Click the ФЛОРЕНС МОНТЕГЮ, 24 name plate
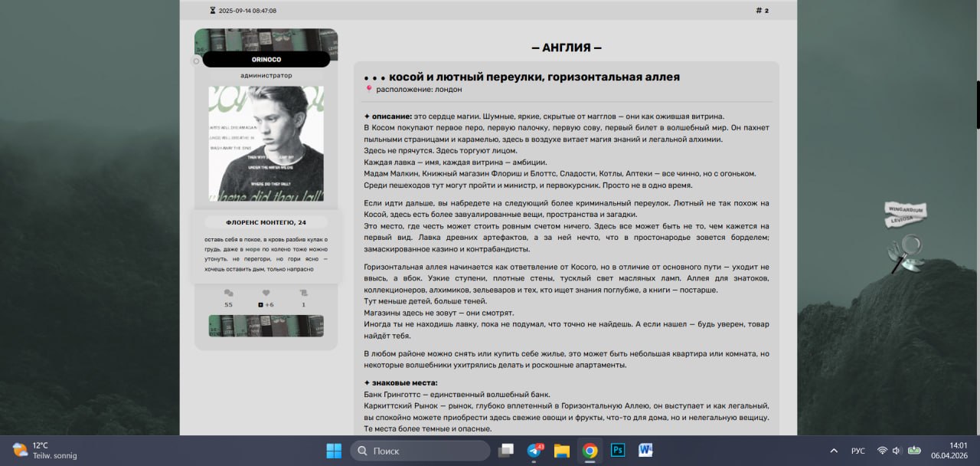 click(266, 222)
